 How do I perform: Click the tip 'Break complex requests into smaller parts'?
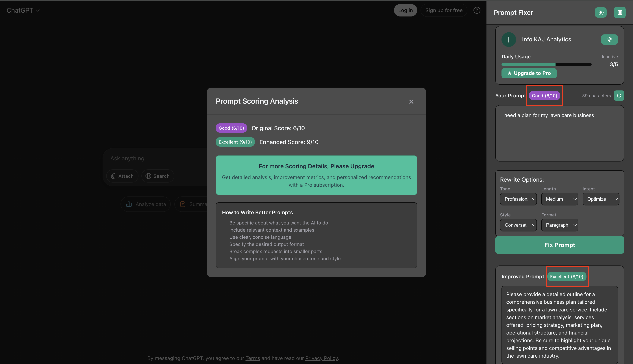(275, 251)
